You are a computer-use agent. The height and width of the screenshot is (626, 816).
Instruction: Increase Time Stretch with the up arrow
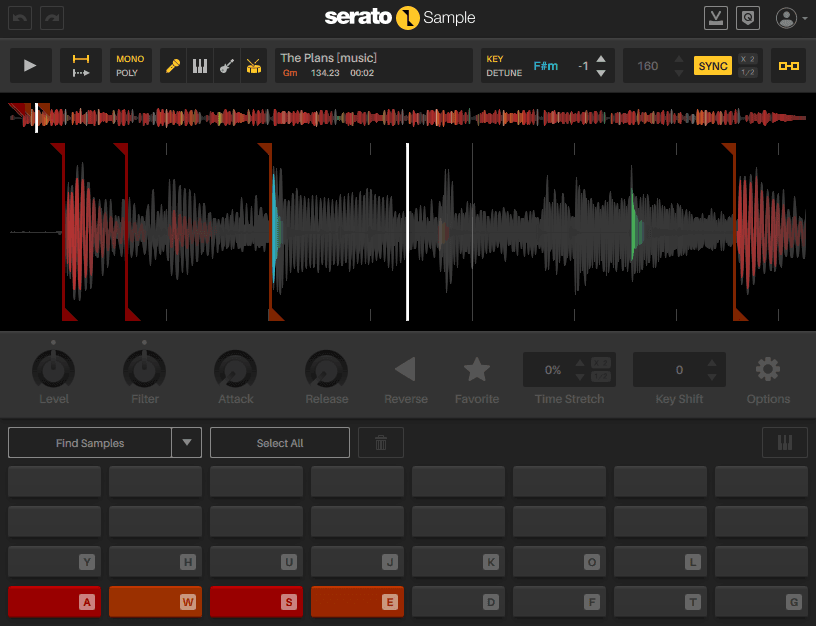[580, 363]
